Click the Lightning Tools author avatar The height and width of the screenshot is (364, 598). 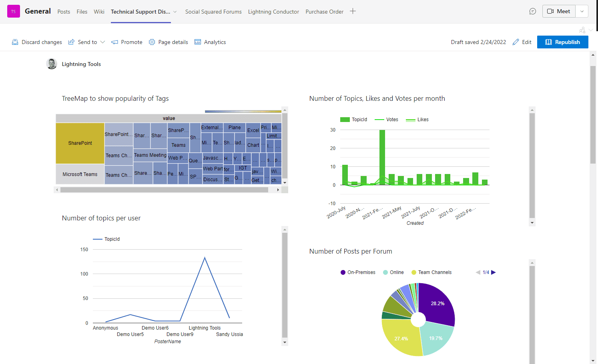click(x=52, y=63)
